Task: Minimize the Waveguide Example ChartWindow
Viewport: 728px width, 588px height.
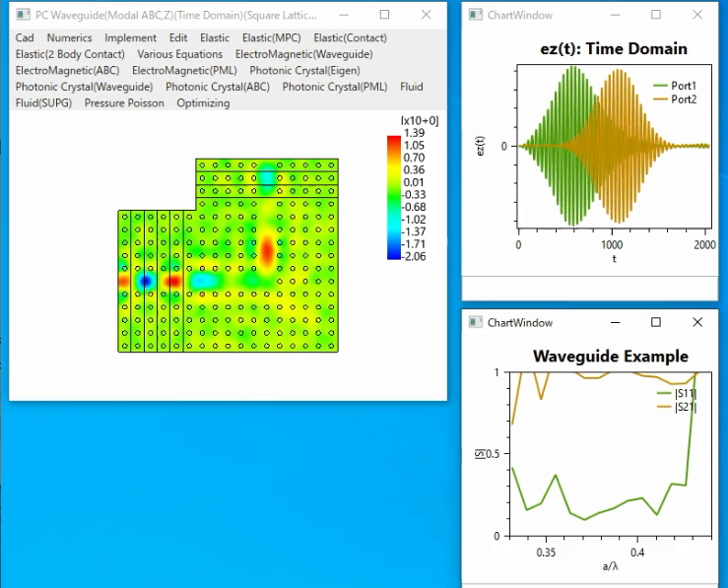Action: point(615,322)
